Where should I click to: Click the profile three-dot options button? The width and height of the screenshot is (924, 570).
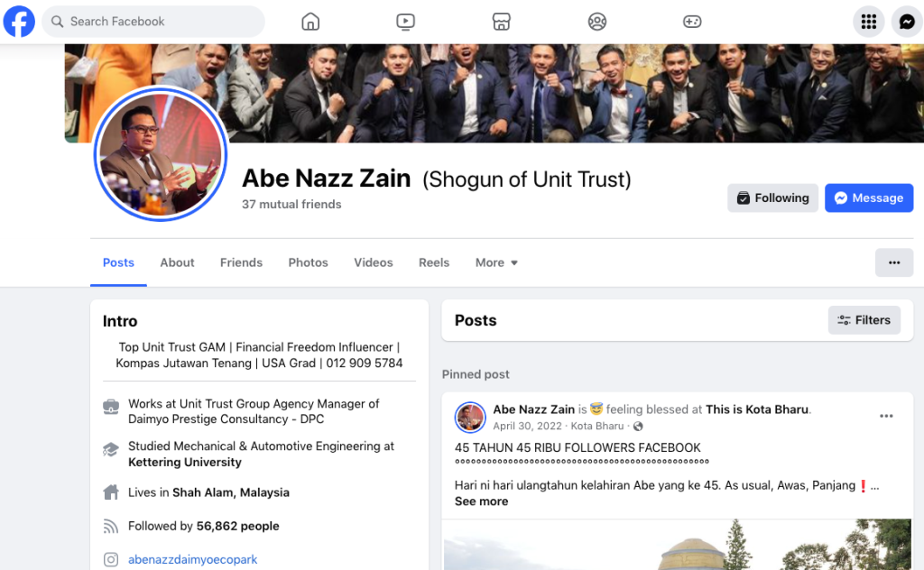click(894, 262)
